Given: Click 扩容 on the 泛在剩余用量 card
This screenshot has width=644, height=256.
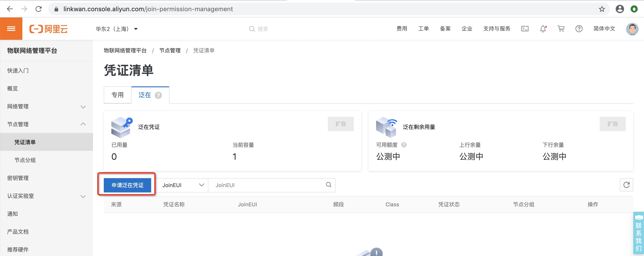Looking at the screenshot, I should pyautogui.click(x=612, y=124).
